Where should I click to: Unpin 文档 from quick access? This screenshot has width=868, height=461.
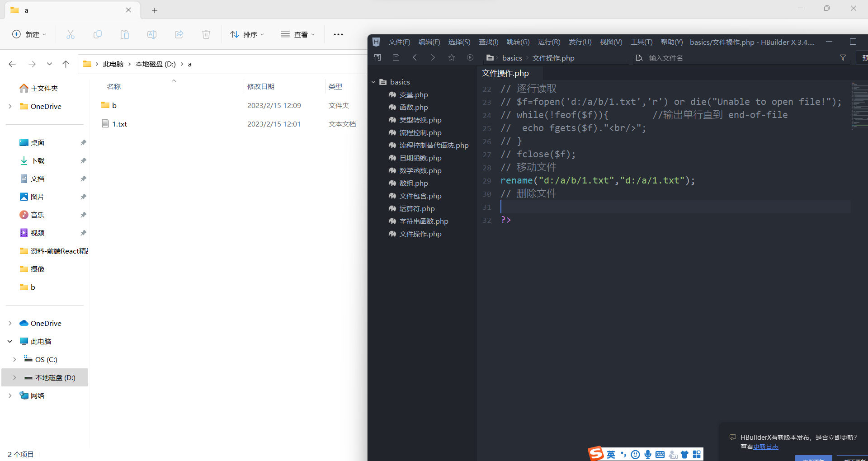coord(83,179)
